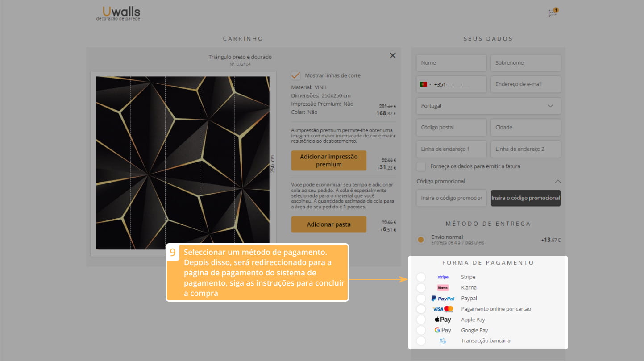Screen dimensions: 644x361
Task: Apply code with Insira o código promocional button
Action: pos(525,198)
